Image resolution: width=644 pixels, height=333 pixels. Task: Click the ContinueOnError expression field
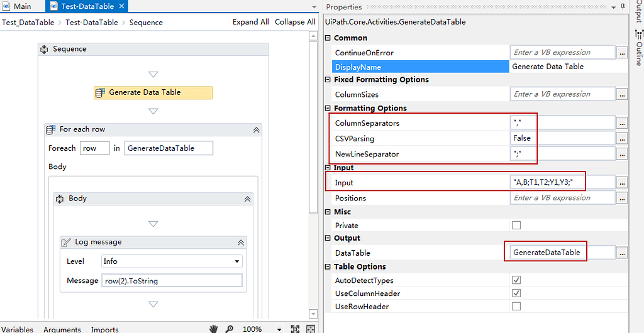click(562, 53)
